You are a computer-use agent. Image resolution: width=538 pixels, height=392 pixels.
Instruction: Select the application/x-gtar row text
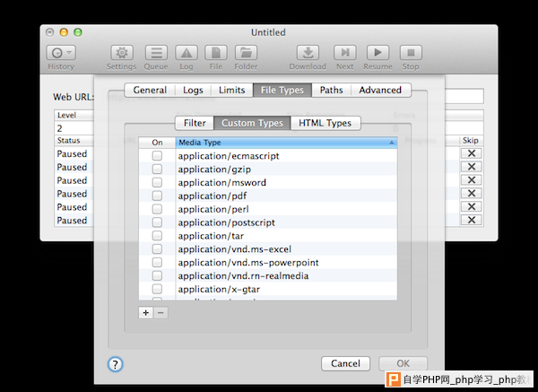(219, 290)
